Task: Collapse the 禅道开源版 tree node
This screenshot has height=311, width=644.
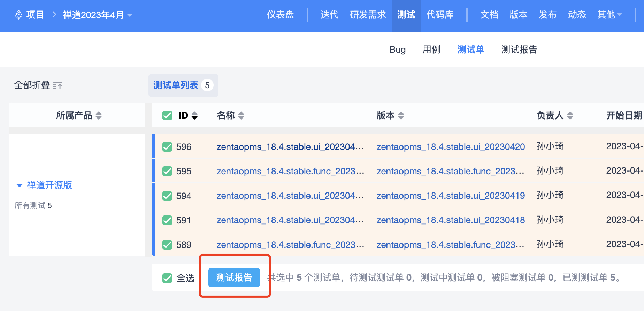Action: click(x=20, y=185)
